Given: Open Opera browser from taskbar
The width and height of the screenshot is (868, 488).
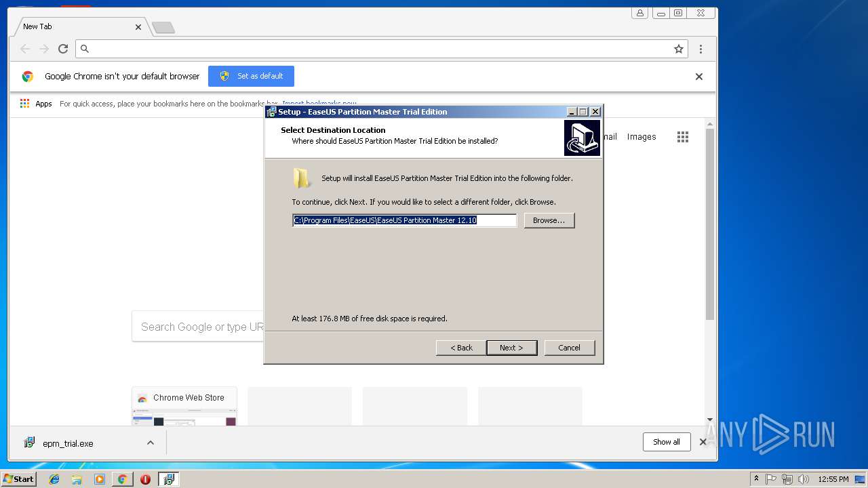Looking at the screenshot, I should [x=145, y=479].
